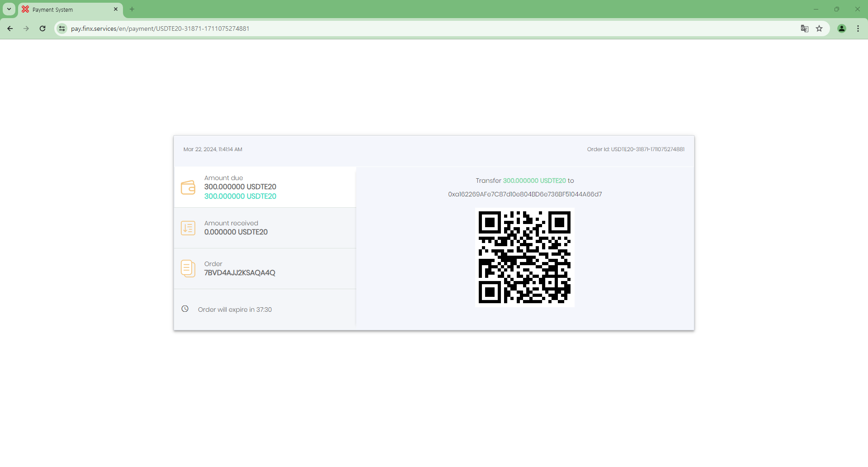868x467 pixels.
Task: View site information icon in address bar
Action: click(62, 29)
